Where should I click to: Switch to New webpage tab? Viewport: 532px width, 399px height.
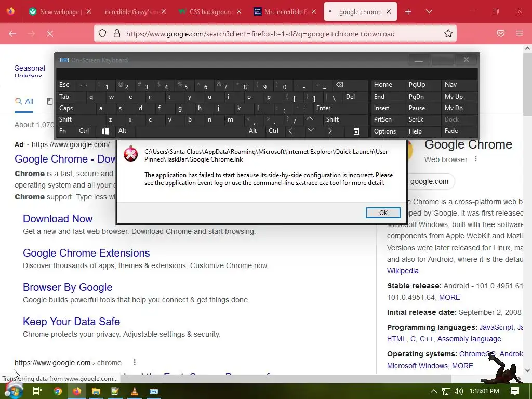58,12
